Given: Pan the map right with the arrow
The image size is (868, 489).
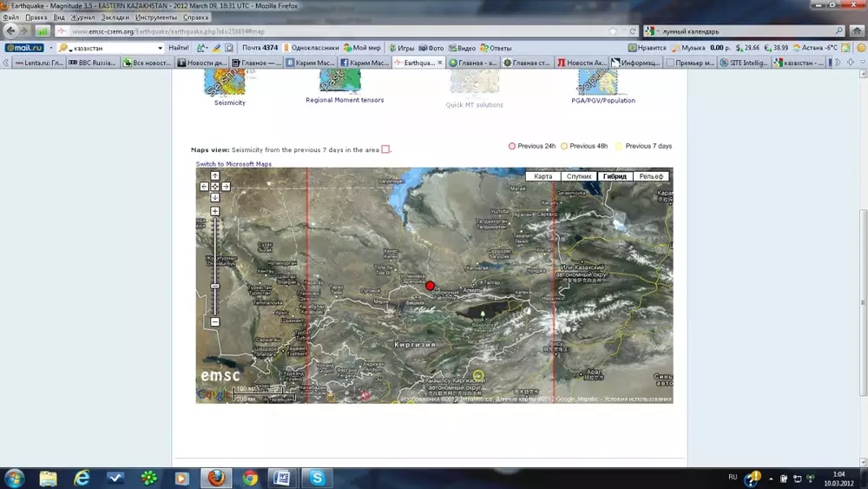Looking at the screenshot, I should 226,187.
